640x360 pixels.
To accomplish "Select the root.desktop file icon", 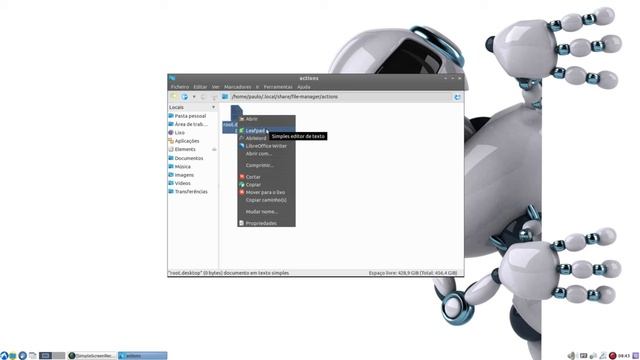I will click(x=236, y=112).
